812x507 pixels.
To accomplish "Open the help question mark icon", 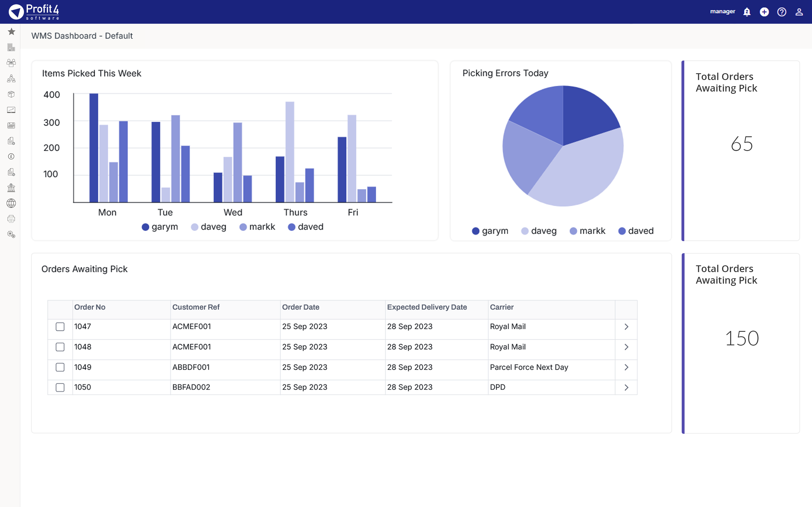I will click(782, 12).
